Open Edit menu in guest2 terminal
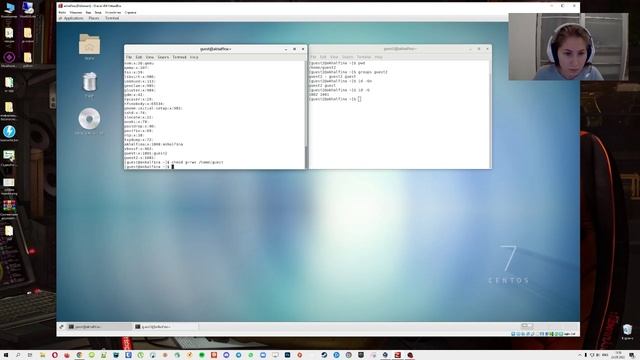Screen dimensions: 640x360 [323, 57]
